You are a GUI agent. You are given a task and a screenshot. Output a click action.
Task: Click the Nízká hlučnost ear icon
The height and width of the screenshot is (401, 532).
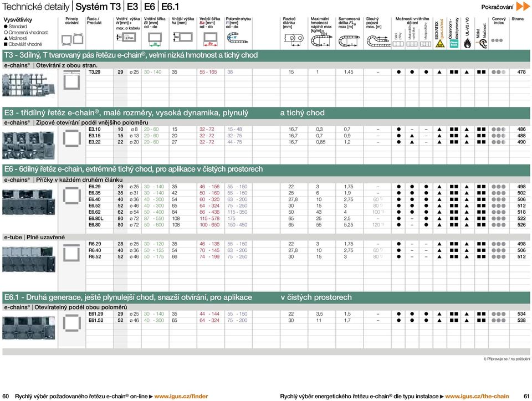[482, 43]
